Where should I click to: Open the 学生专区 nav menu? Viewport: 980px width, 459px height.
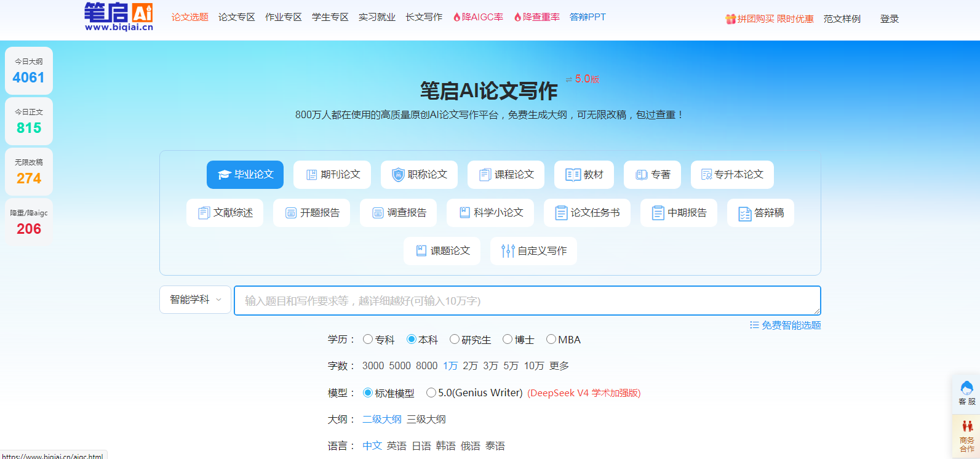330,17
